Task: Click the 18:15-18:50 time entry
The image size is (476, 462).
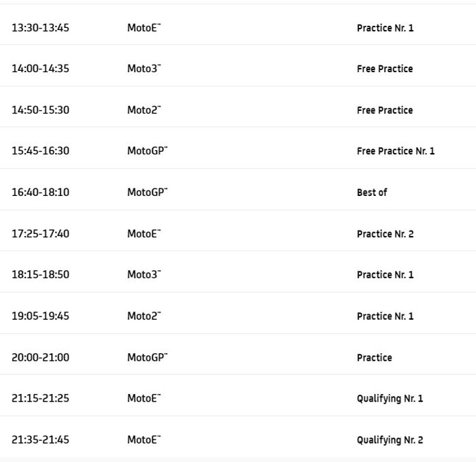Action: coord(40,275)
